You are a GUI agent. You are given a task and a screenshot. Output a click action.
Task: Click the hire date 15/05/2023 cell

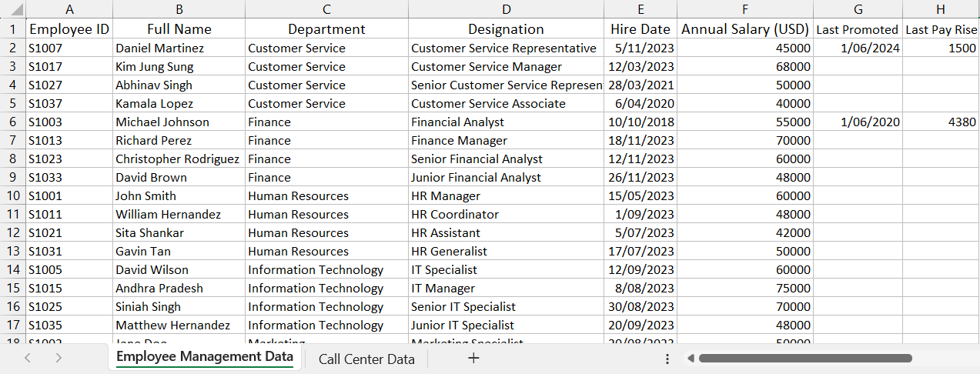(x=641, y=195)
